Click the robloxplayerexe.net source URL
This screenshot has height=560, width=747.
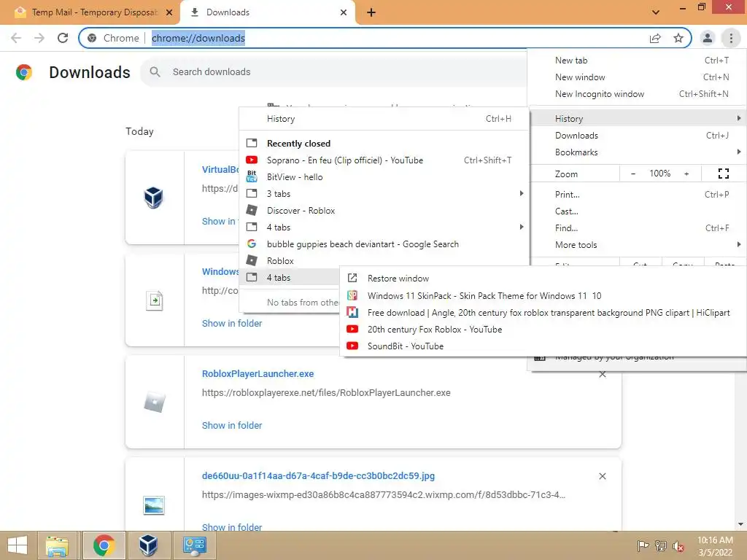(326, 393)
